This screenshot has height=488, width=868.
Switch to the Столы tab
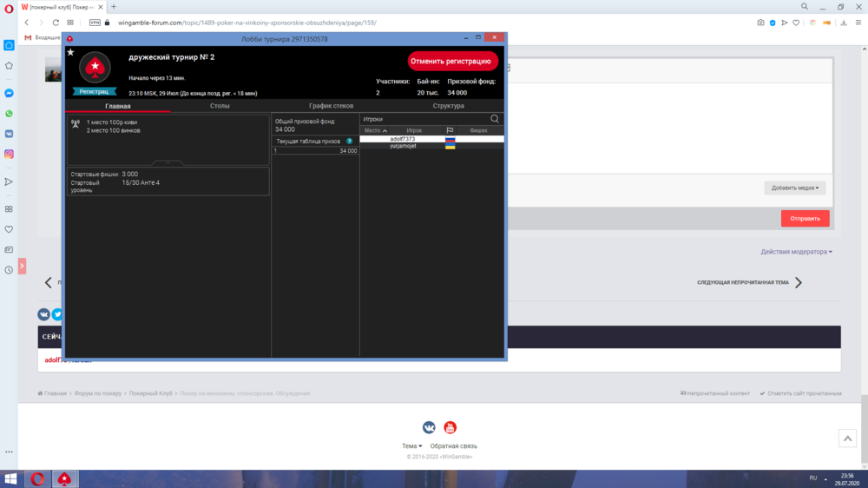[x=220, y=106]
